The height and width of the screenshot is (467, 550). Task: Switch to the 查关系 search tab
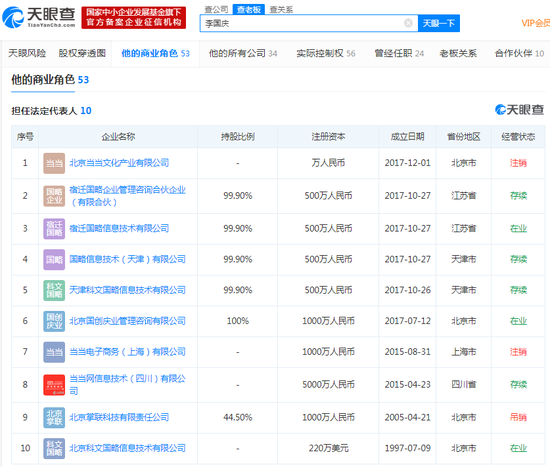[x=281, y=9]
